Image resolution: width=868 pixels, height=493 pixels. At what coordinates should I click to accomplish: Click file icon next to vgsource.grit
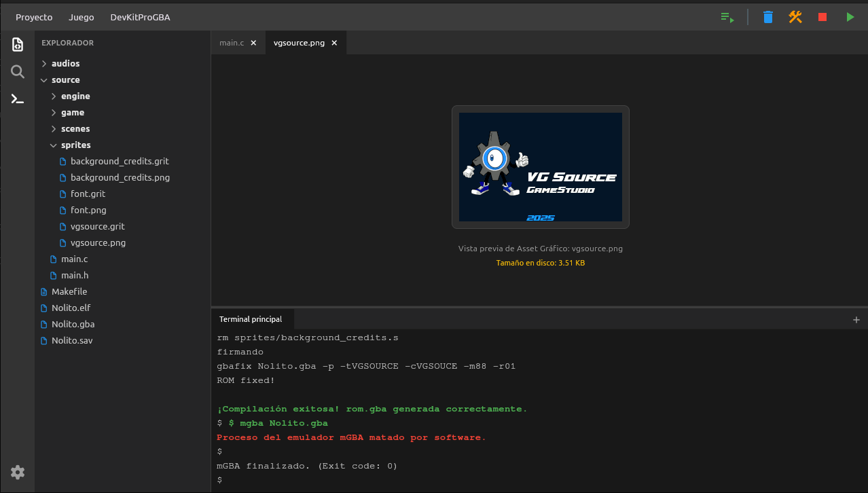pyautogui.click(x=63, y=227)
